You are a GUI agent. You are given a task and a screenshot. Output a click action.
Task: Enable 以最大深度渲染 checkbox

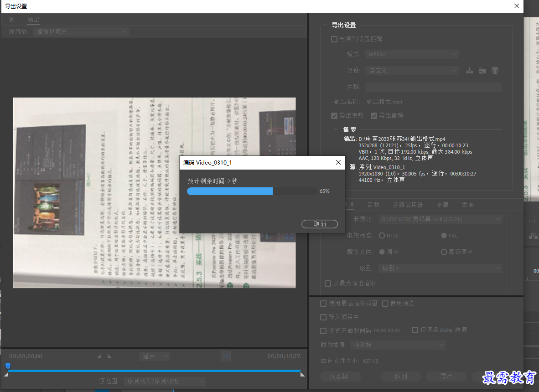pos(328,284)
